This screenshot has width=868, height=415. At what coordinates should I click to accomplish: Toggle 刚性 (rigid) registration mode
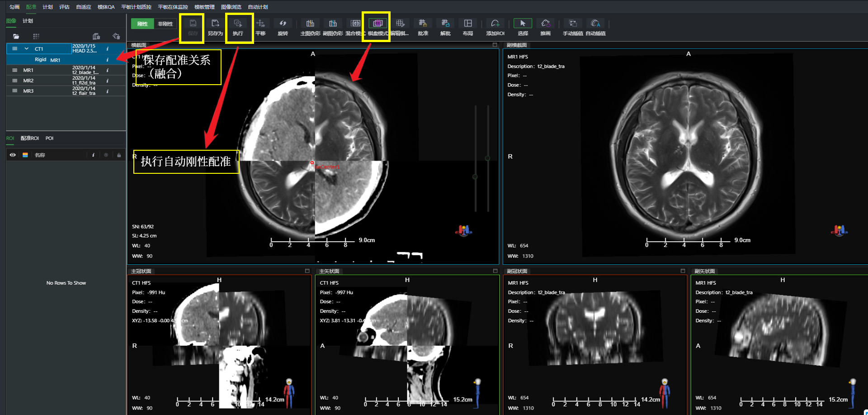pos(142,24)
